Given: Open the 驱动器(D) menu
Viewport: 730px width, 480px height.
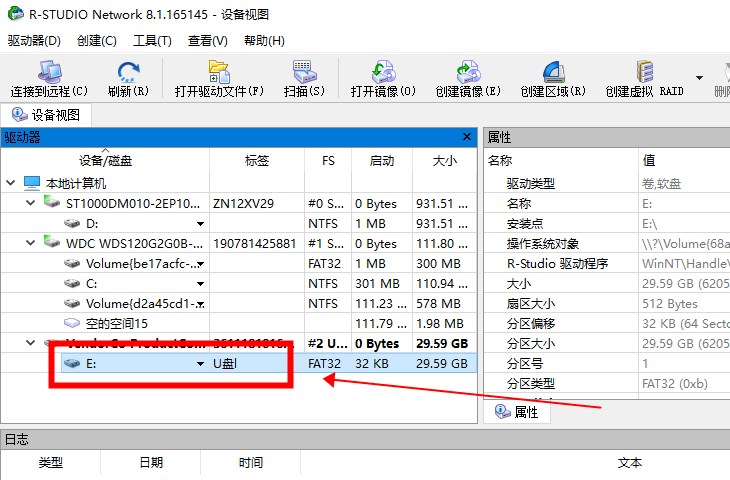Looking at the screenshot, I should pyautogui.click(x=34, y=41).
